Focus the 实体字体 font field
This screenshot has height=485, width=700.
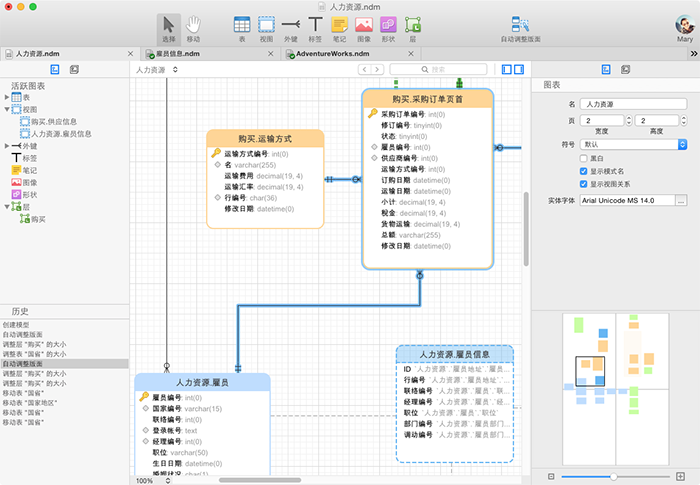[x=627, y=201]
